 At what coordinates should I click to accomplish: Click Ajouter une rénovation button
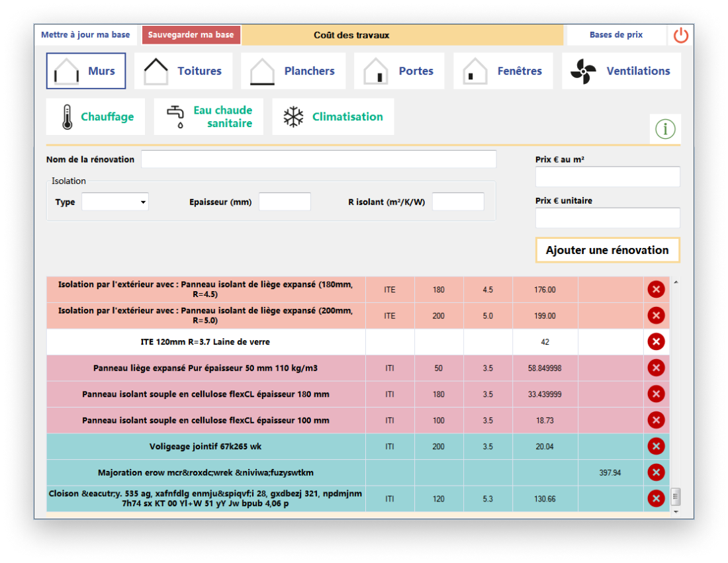point(608,250)
